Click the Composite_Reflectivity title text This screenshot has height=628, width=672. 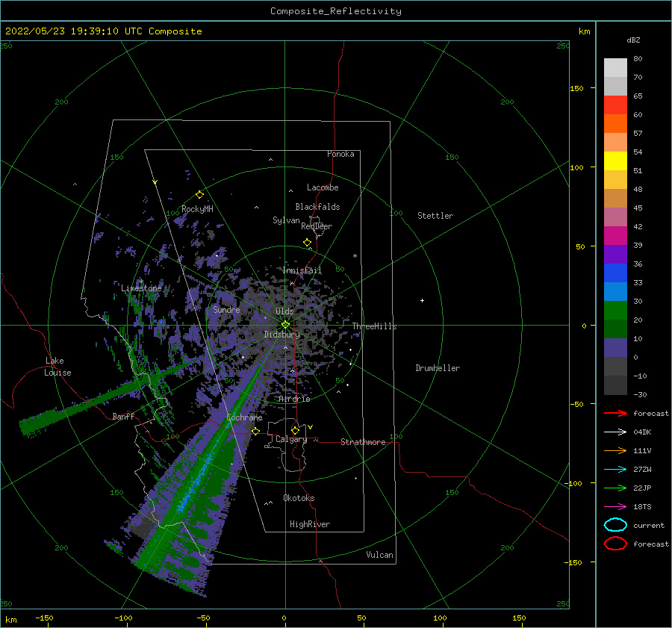pyautogui.click(x=336, y=11)
